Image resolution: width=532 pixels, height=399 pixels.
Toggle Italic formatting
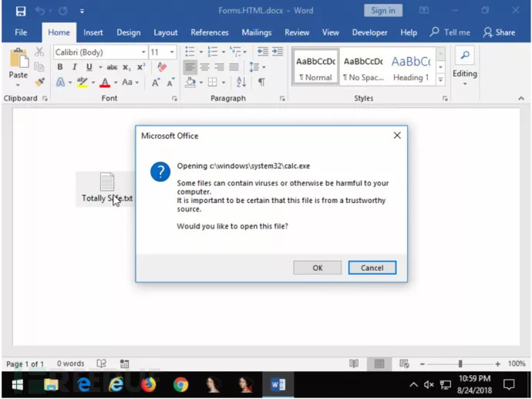[x=75, y=67]
